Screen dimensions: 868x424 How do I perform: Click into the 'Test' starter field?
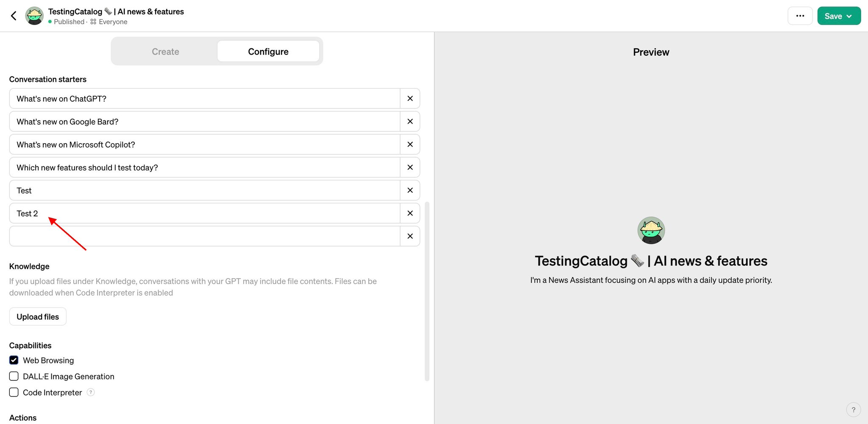tap(205, 190)
